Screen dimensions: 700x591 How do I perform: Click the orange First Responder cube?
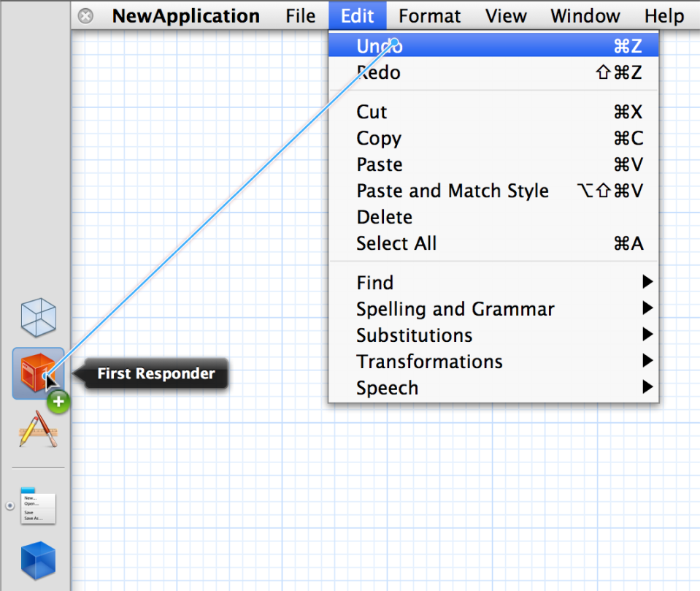coord(36,373)
